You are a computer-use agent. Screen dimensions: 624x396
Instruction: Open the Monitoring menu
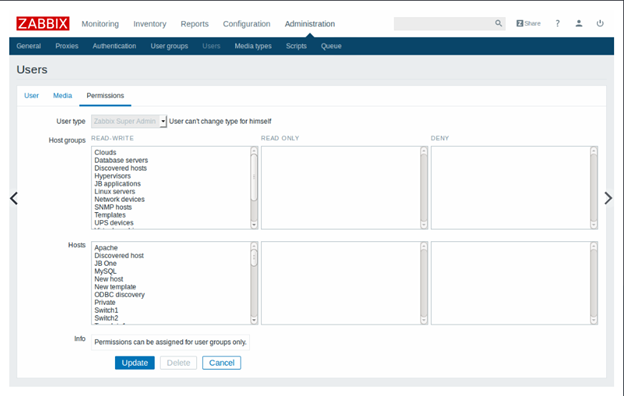pyautogui.click(x=100, y=24)
